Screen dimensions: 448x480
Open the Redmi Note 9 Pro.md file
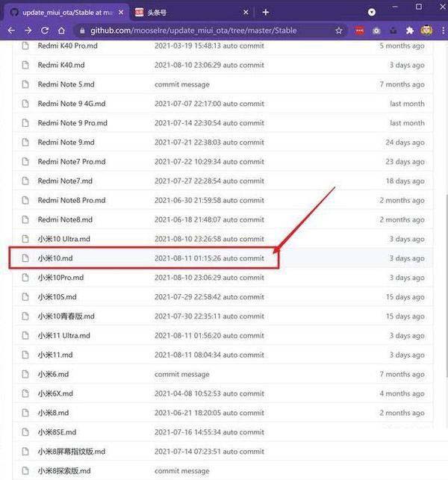coord(72,123)
